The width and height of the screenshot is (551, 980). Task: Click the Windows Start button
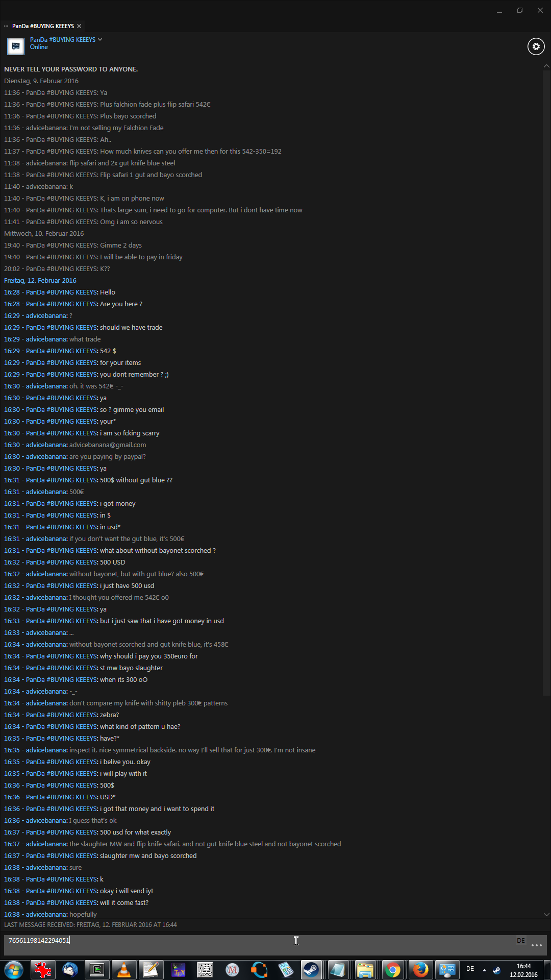click(14, 969)
